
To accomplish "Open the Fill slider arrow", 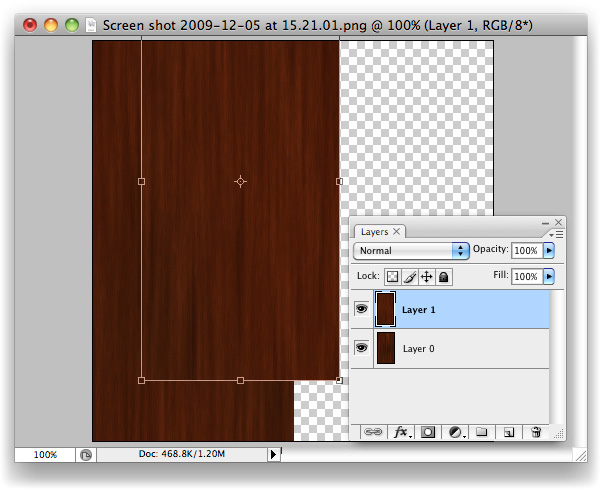I will 548,276.
